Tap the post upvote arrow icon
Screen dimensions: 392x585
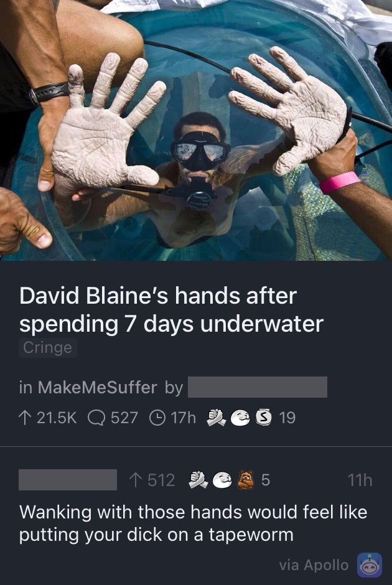(x=26, y=418)
